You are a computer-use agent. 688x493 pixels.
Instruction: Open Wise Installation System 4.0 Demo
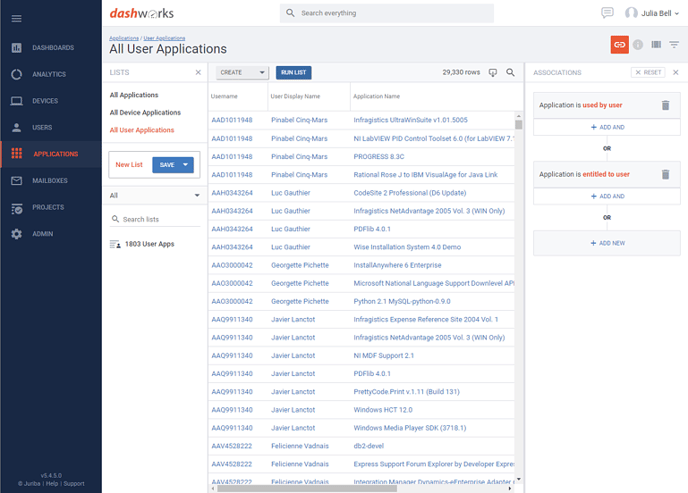(407, 247)
